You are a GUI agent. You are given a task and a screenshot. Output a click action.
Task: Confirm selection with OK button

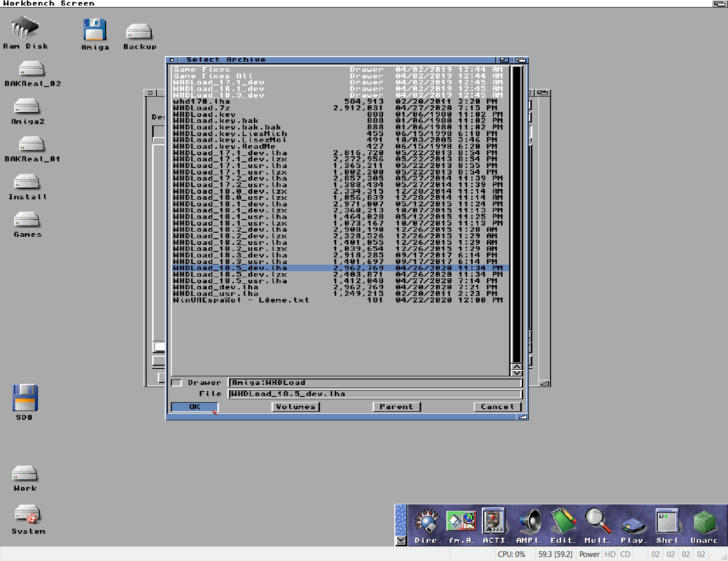coord(195,407)
